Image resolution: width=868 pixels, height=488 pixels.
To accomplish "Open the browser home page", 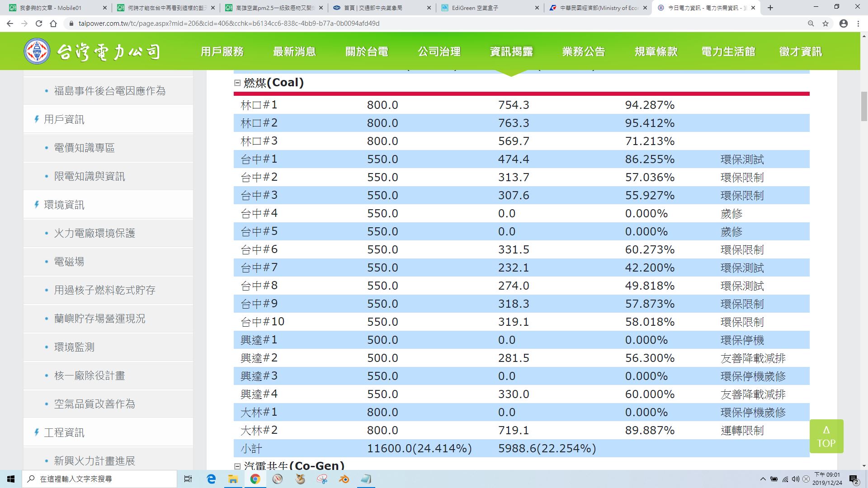I will [x=53, y=23].
